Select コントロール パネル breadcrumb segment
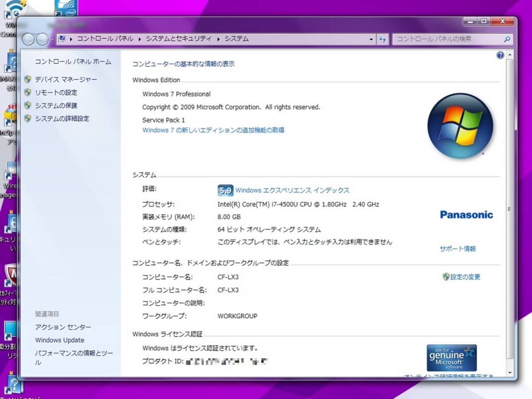The height and width of the screenshot is (399, 532). [x=105, y=39]
